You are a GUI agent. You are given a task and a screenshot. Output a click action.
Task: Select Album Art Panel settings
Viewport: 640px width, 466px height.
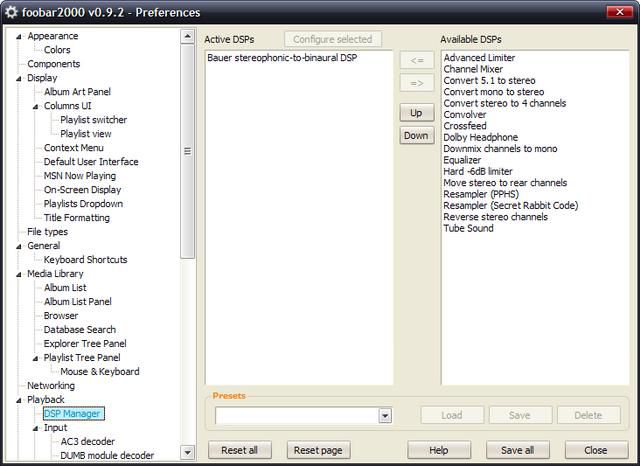[x=77, y=92]
